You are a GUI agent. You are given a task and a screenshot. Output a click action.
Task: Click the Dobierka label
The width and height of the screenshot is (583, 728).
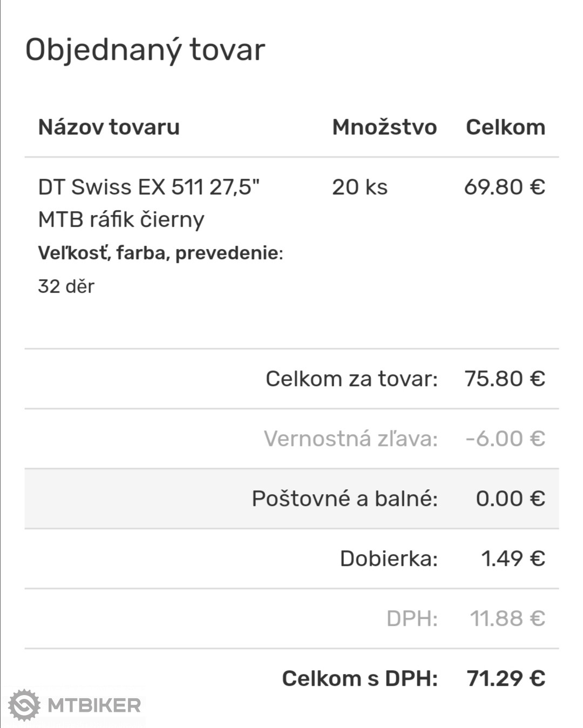pyautogui.click(x=389, y=558)
